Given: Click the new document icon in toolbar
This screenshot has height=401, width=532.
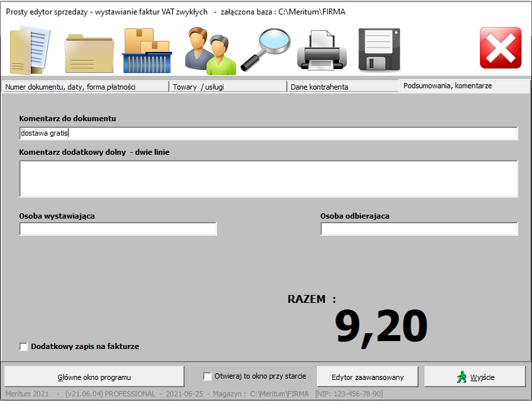Looking at the screenshot, I should 30,50.
